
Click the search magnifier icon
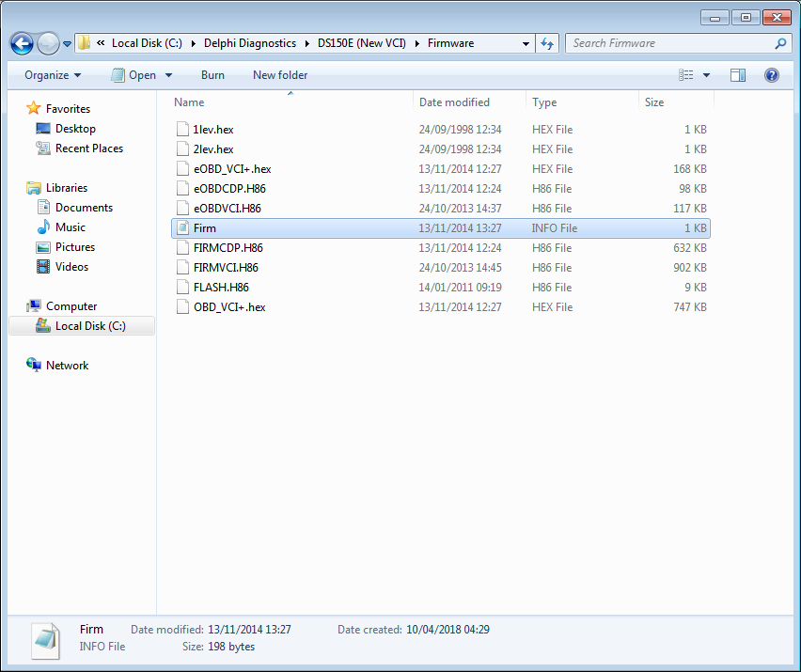pyautogui.click(x=780, y=44)
